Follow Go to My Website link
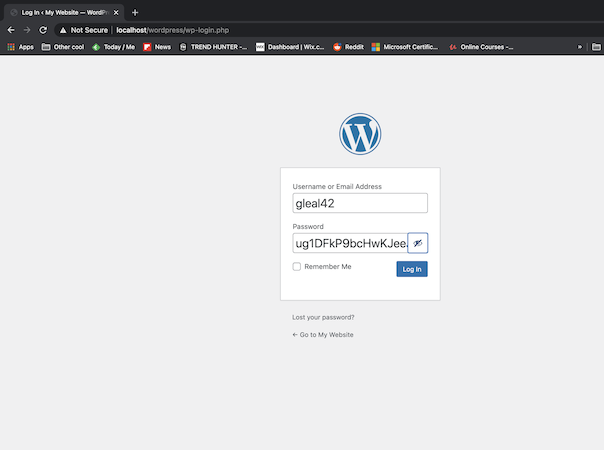The image size is (604, 450). [x=323, y=334]
